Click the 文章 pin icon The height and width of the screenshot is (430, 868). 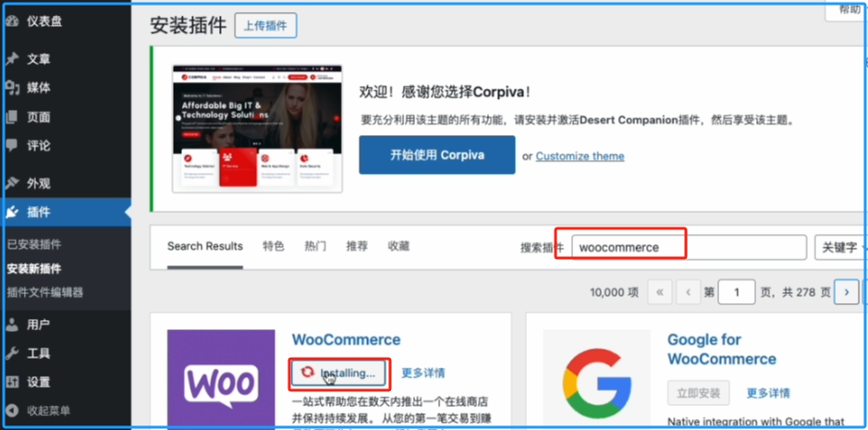tap(12, 59)
